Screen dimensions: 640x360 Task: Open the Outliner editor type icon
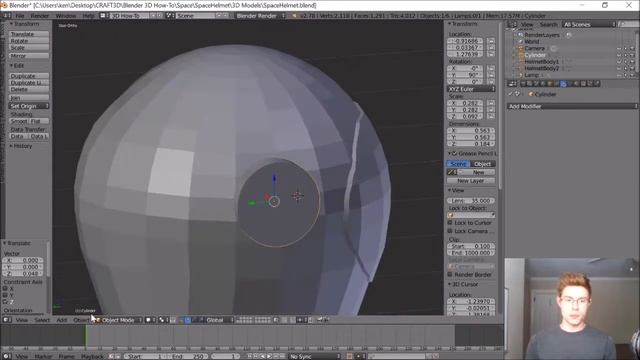tap(512, 24)
